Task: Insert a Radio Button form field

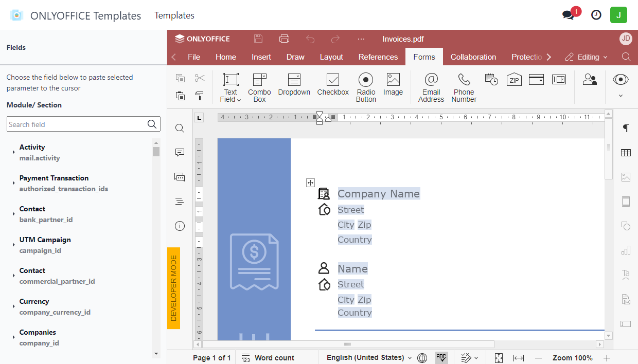Action: 366,87
